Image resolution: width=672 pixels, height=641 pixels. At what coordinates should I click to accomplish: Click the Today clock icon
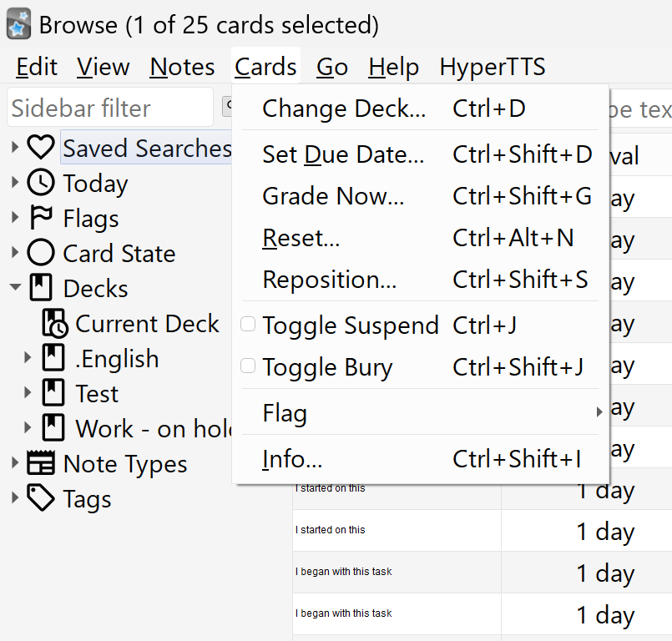coord(41,184)
